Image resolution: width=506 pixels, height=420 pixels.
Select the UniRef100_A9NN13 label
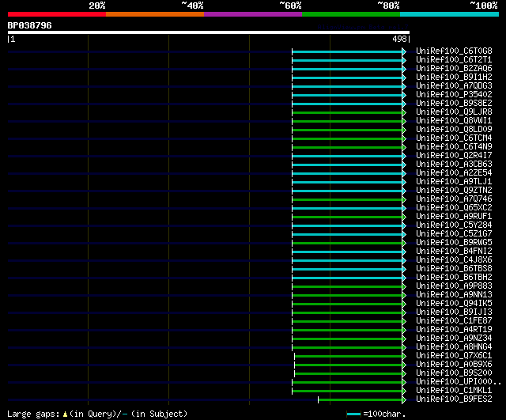(x=454, y=295)
